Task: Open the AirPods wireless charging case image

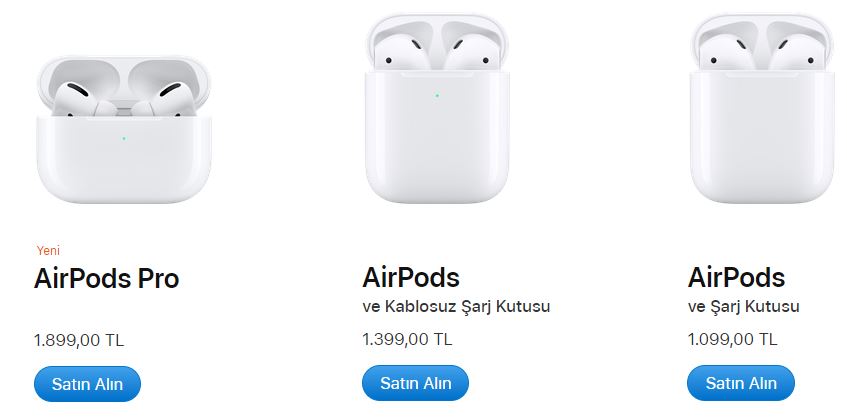Action: 436,109
